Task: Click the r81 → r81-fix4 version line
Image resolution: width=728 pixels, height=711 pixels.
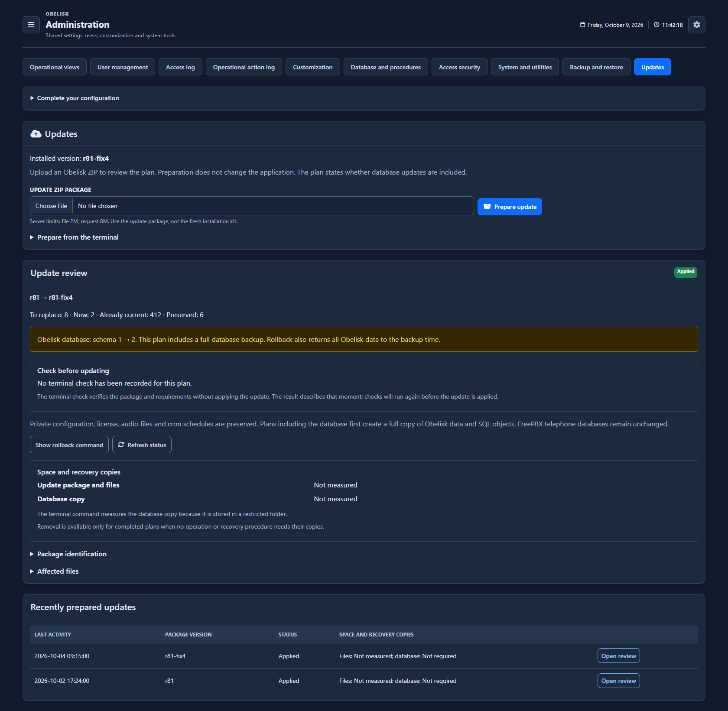Action: click(x=51, y=298)
